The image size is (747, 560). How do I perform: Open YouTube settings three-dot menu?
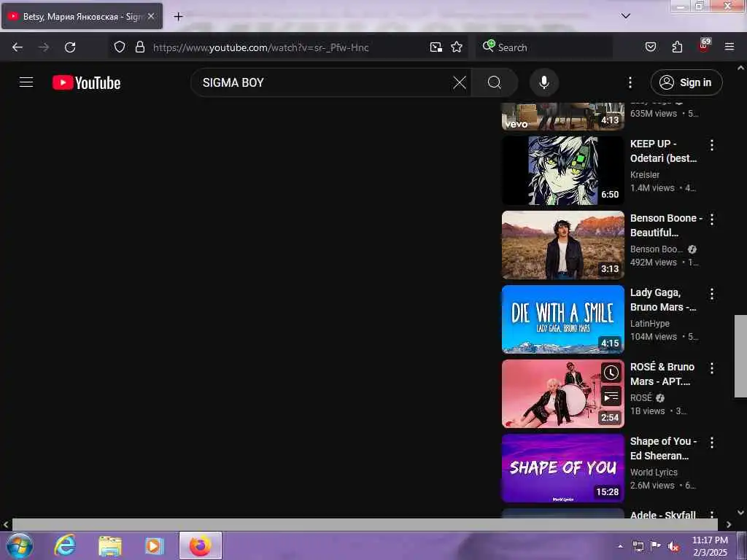(630, 82)
